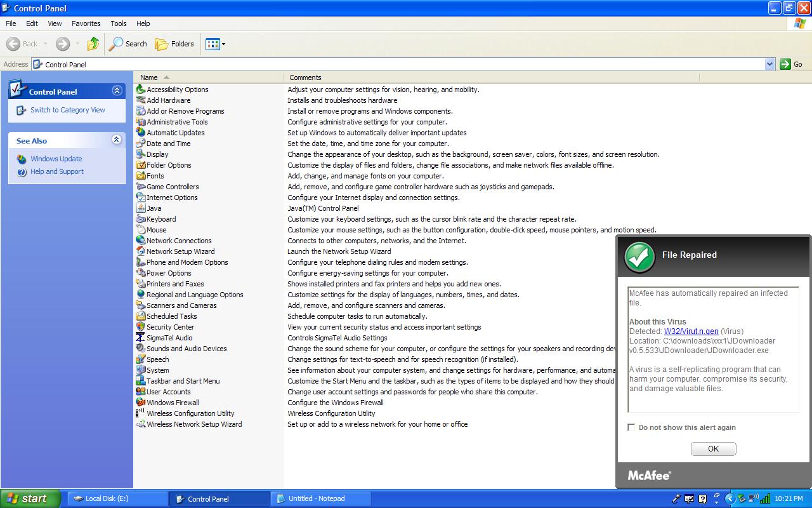Open the System icon
This screenshot has width=812, height=508.
point(141,370)
